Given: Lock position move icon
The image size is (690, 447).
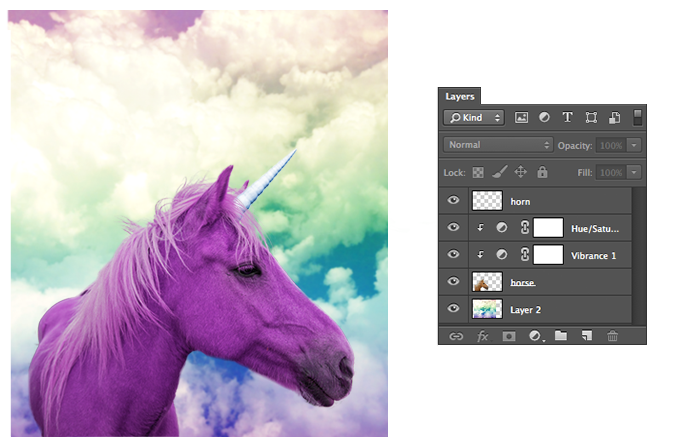Looking at the screenshot, I should [521, 172].
